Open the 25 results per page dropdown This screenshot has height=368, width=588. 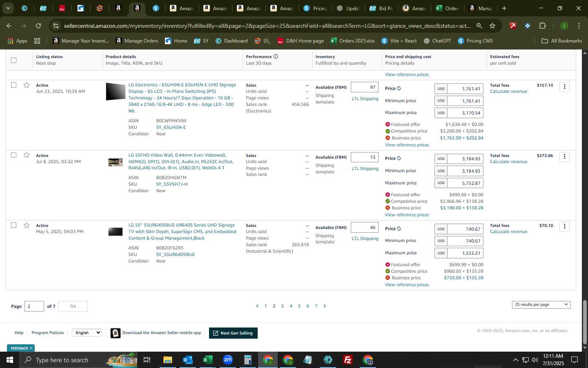[x=541, y=305]
